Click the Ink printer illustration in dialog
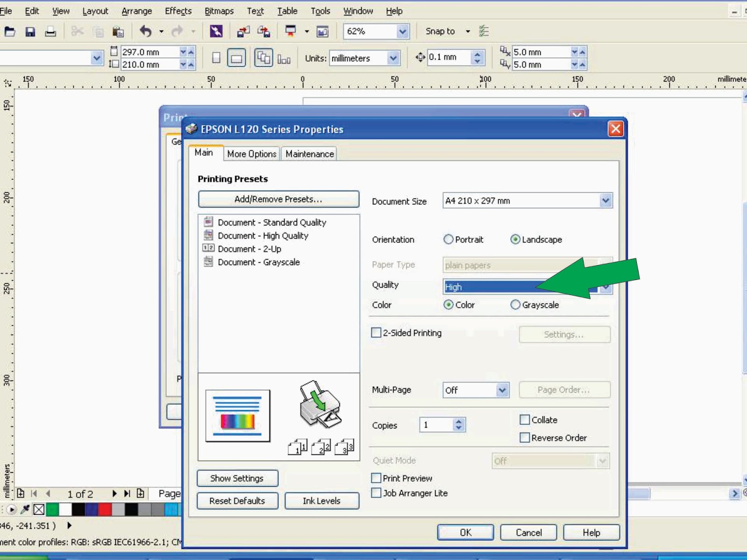Image resolution: width=747 pixels, height=560 pixels. [x=320, y=404]
